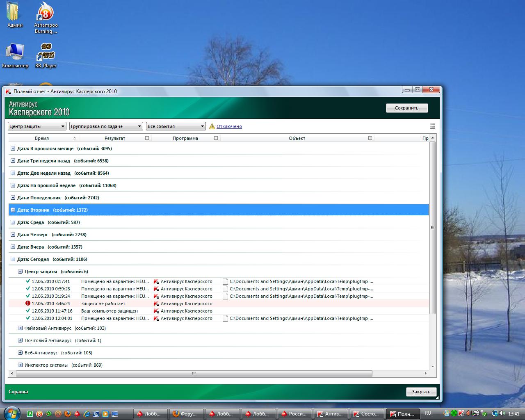
Task: Launch µTorrent from the quick launch bar
Action: [30, 414]
